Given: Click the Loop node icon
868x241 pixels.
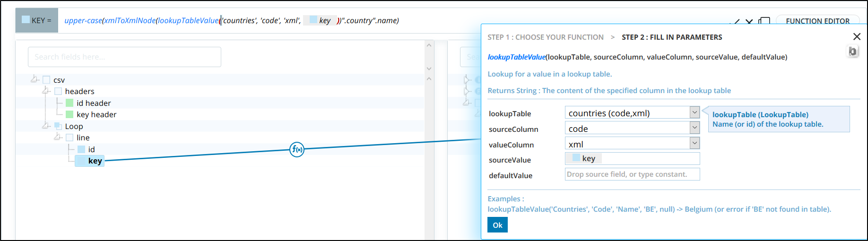Looking at the screenshot, I should (x=58, y=126).
